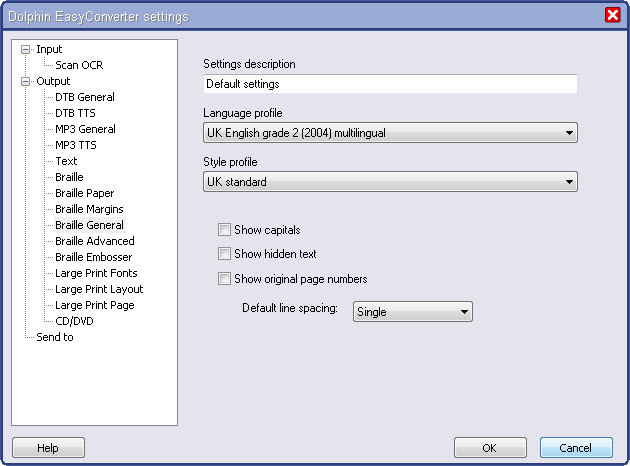The height and width of the screenshot is (466, 630).
Task: Open Braille Advanced settings
Action: point(95,241)
